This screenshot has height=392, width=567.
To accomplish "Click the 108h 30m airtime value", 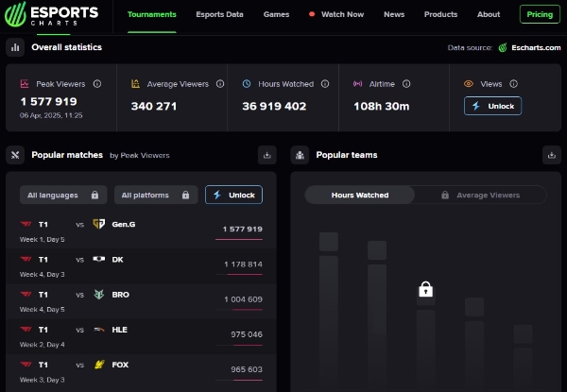I will coord(382,106).
